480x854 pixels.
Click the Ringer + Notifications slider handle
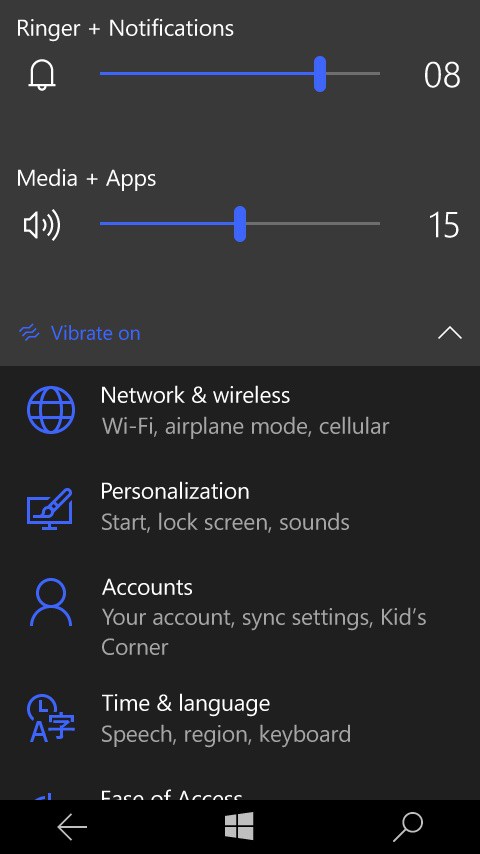pos(320,74)
